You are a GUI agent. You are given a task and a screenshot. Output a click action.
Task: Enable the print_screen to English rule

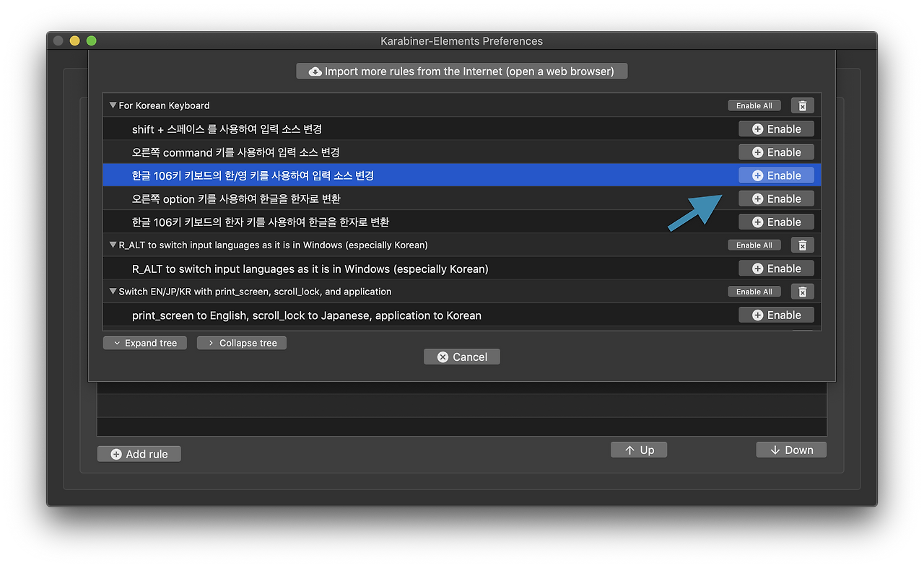[x=776, y=315]
